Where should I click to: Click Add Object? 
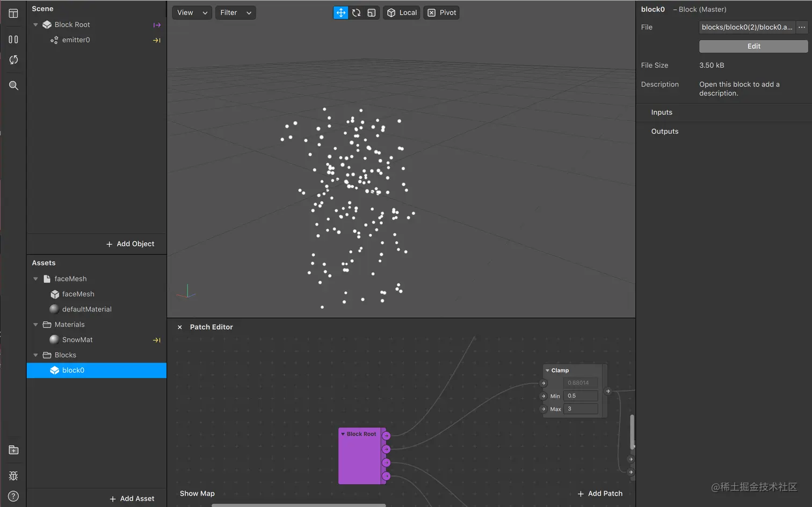(x=130, y=244)
